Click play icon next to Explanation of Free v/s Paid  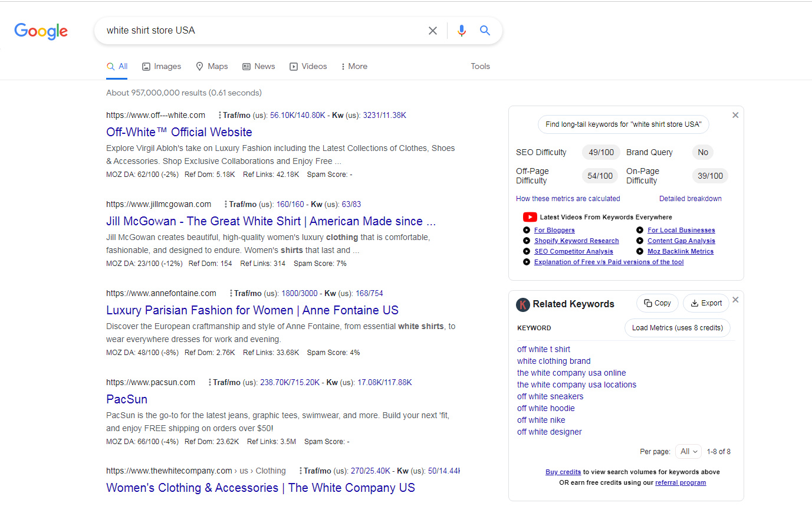click(527, 262)
